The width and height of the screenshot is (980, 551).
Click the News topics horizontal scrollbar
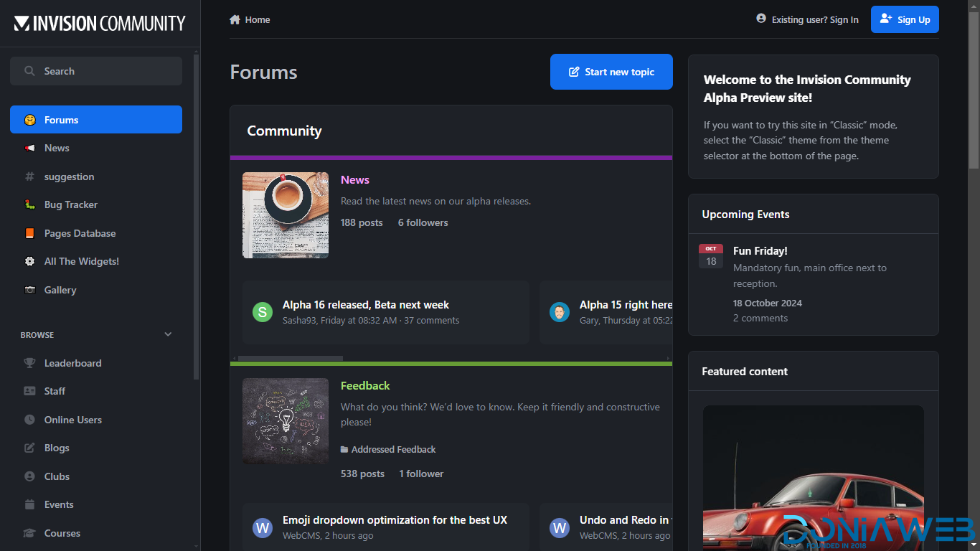pos(291,358)
